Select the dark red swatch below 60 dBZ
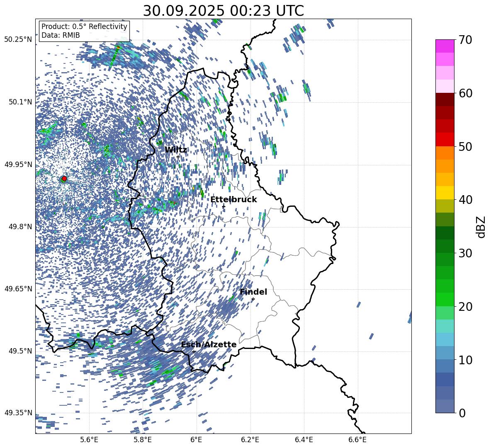This screenshot has width=491, height=448. tap(445, 99)
